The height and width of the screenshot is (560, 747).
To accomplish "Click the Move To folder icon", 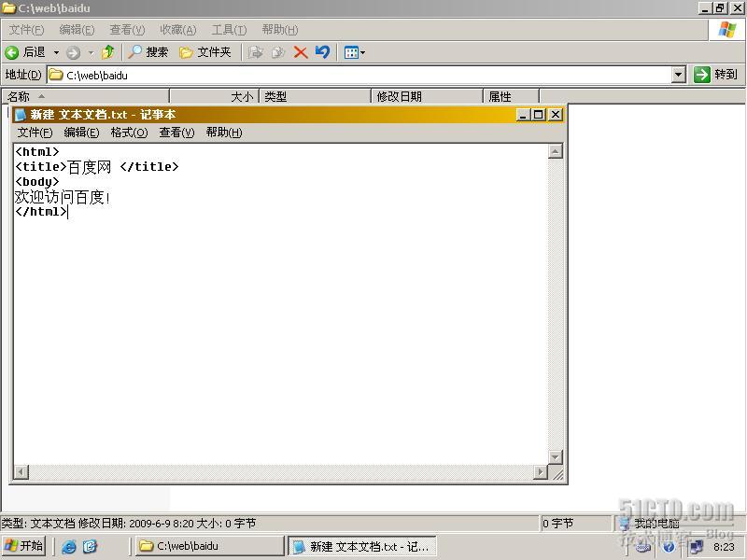I will 256,52.
